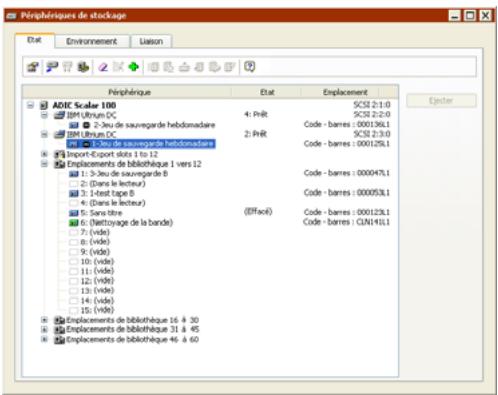This screenshot has width=498, height=395.
Task: Select slot 12: (vide)
Action: [97, 281]
